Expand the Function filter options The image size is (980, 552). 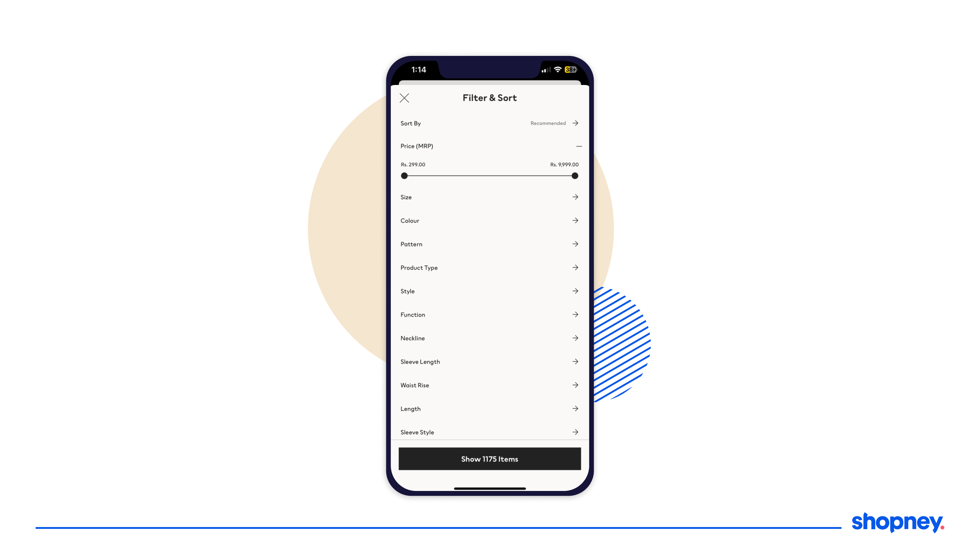click(x=575, y=314)
